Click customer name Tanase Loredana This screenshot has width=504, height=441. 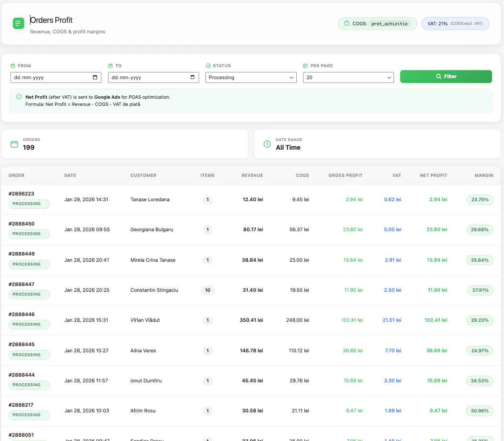tap(150, 199)
